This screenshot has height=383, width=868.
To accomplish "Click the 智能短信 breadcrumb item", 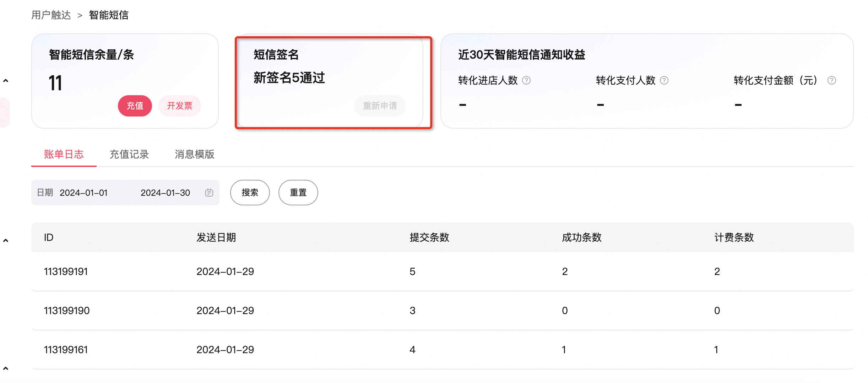I will pyautogui.click(x=109, y=15).
